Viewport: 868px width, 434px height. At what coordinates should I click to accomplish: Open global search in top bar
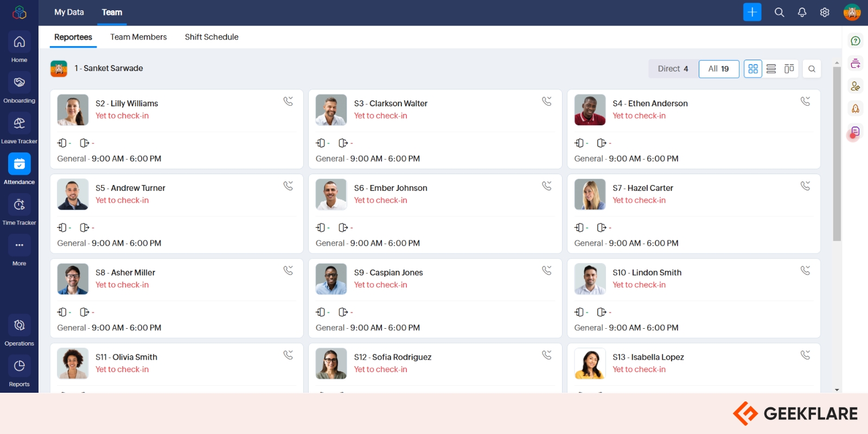[x=779, y=12]
